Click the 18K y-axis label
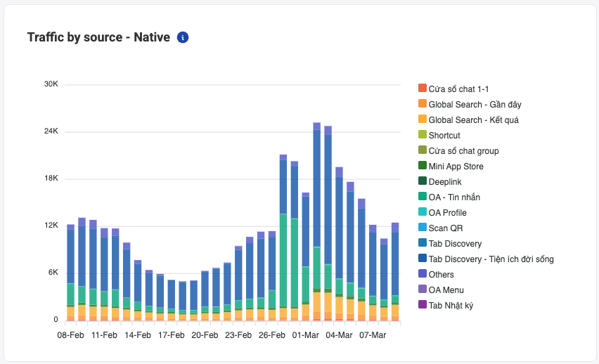Viewport: 599px width, 364px height. (x=51, y=178)
